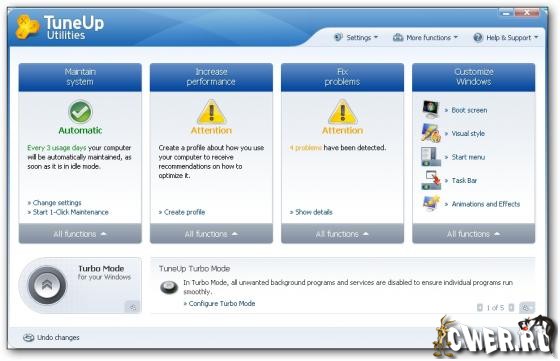
Task: Open the Settings dropdown menu
Action: click(356, 37)
